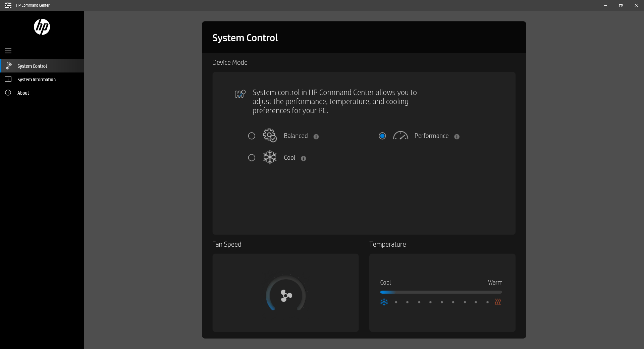644x349 pixels.
Task: Click the Performance speedometer icon
Action: point(400,135)
